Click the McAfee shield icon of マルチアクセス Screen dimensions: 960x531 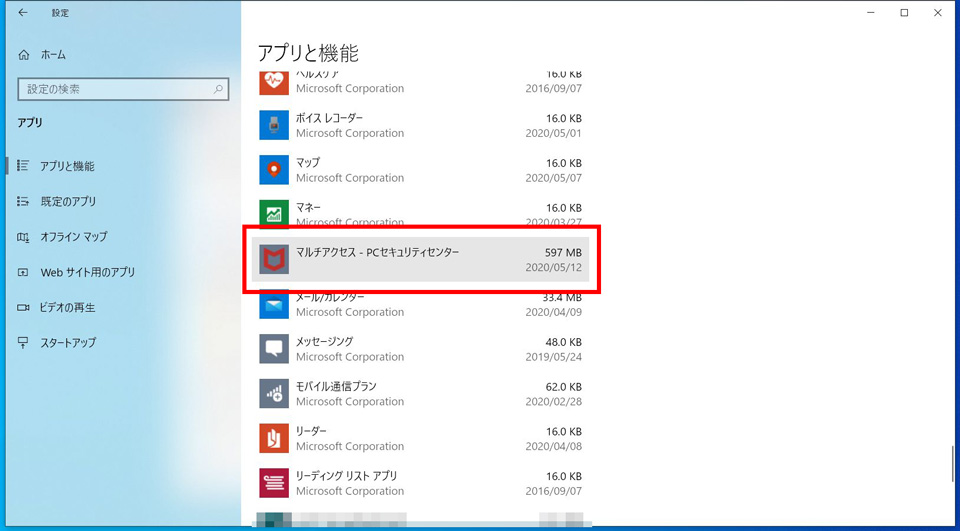[x=274, y=259]
